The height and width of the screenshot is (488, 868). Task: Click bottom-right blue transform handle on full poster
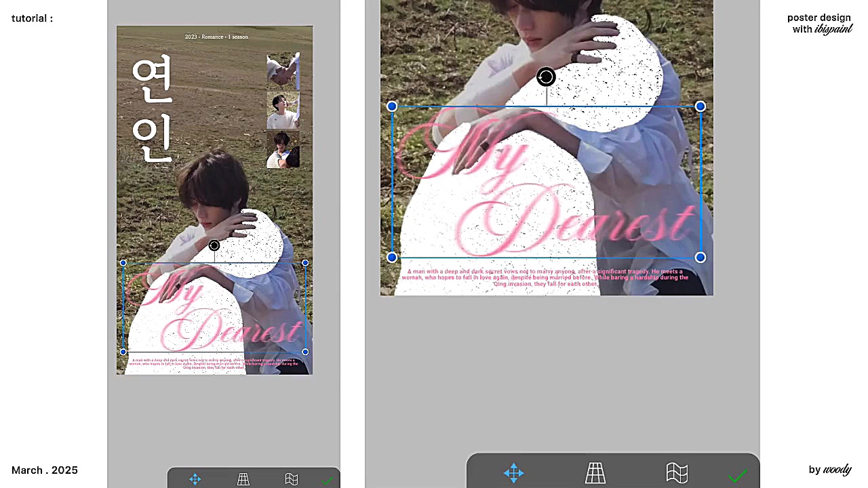coord(305,352)
